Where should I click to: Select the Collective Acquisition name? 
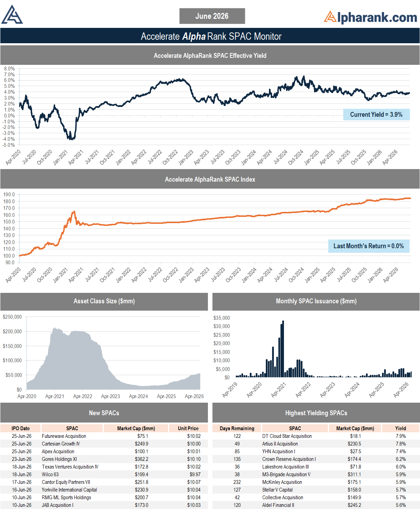click(x=283, y=497)
